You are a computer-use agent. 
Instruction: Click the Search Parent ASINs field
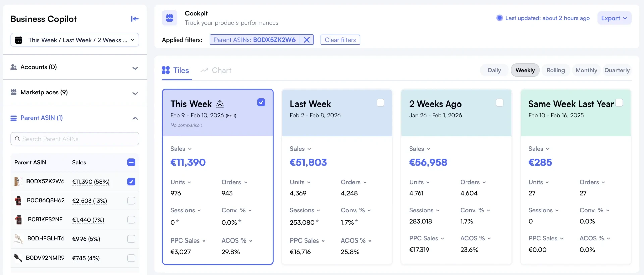click(x=75, y=139)
